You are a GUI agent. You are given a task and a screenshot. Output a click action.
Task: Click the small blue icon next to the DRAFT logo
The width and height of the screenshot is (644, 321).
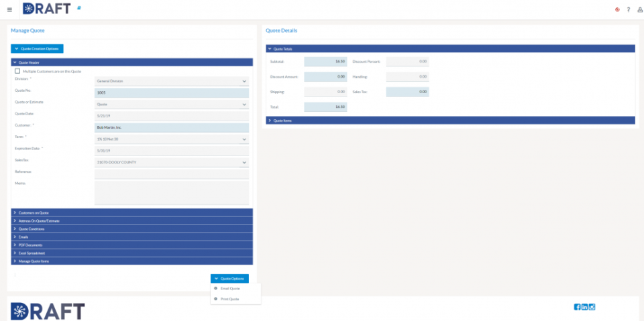(79, 7)
